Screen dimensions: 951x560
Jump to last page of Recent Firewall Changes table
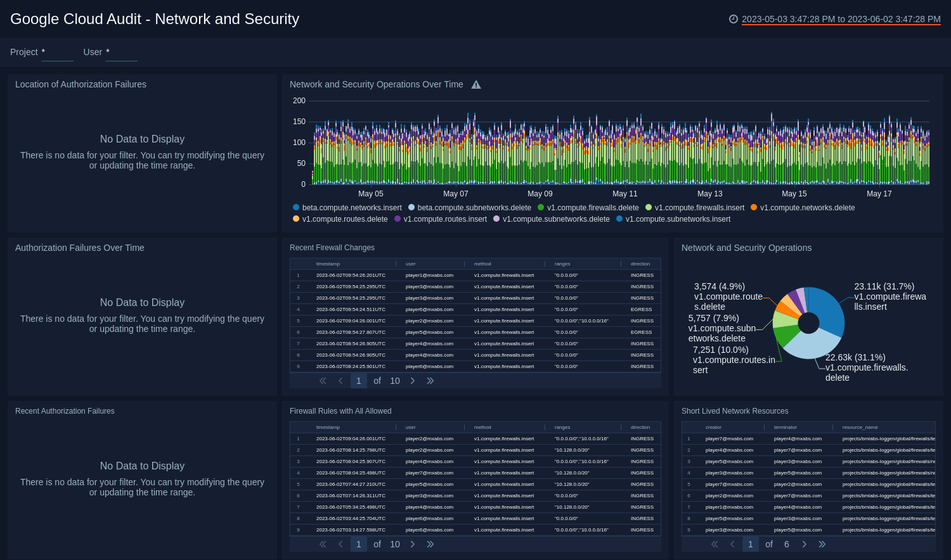click(x=430, y=381)
